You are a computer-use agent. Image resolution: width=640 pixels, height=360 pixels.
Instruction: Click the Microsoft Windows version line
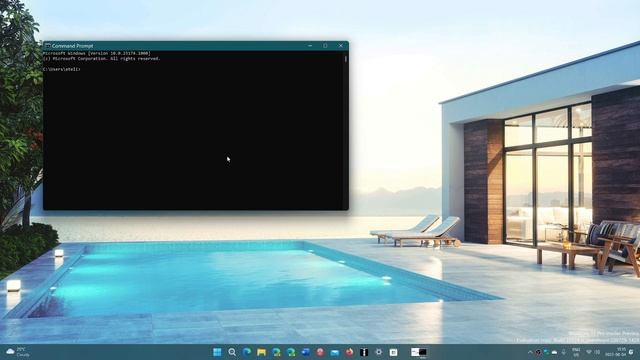click(97, 53)
